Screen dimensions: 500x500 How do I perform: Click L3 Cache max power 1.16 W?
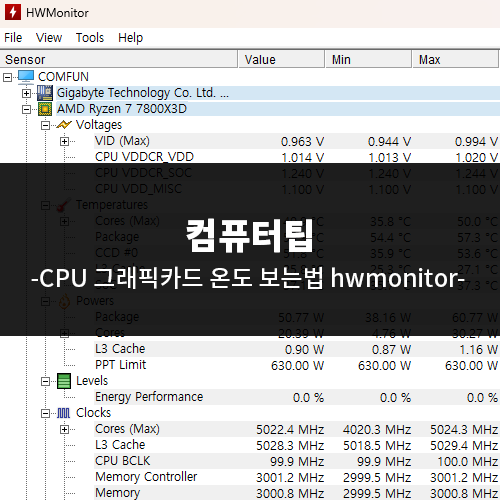point(478,350)
